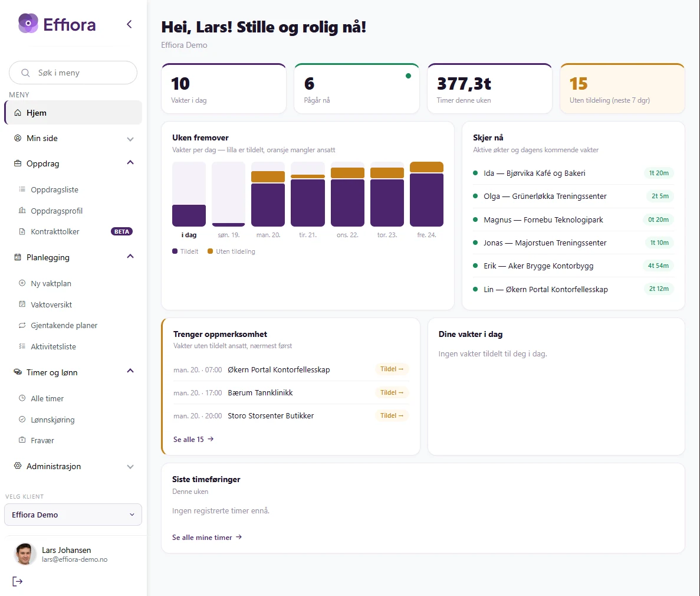Open the Effiora Demo client dropdown

click(73, 515)
